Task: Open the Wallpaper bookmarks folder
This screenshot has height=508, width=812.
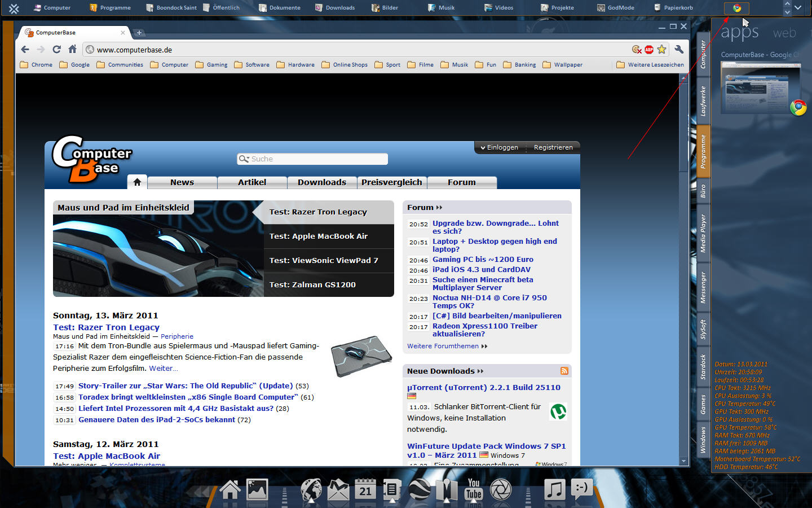Action: [x=562, y=65]
